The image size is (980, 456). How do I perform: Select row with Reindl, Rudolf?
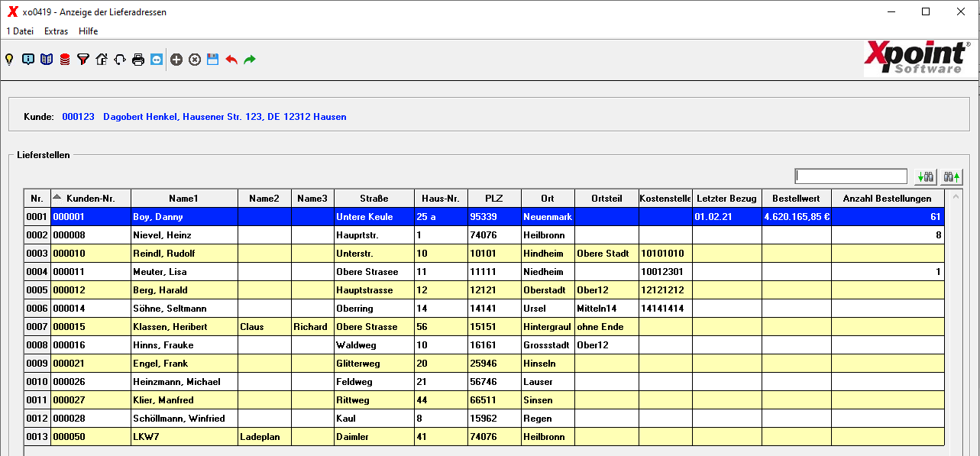484,254
